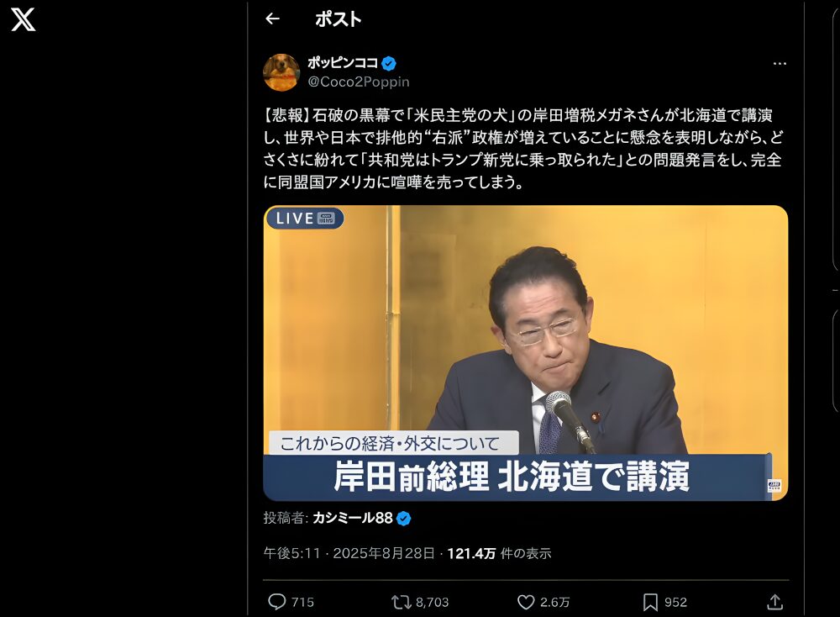
Task: Open the post's three-dot more menu
Action: (780, 63)
